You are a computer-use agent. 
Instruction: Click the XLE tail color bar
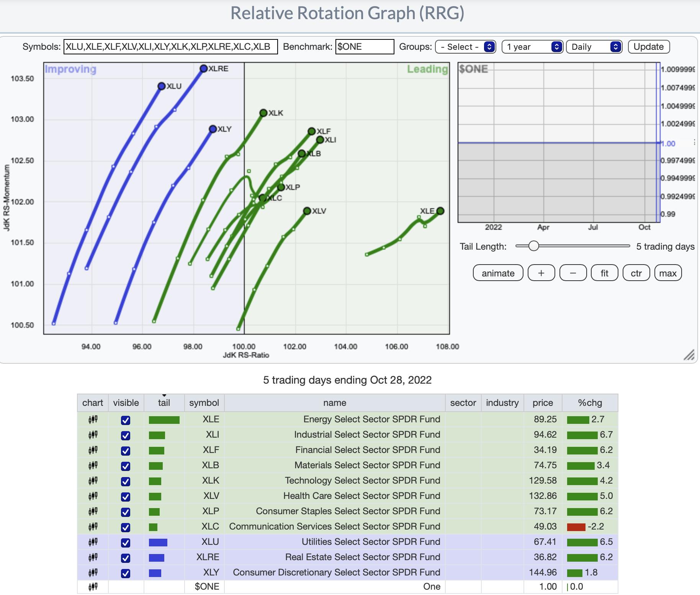164,420
